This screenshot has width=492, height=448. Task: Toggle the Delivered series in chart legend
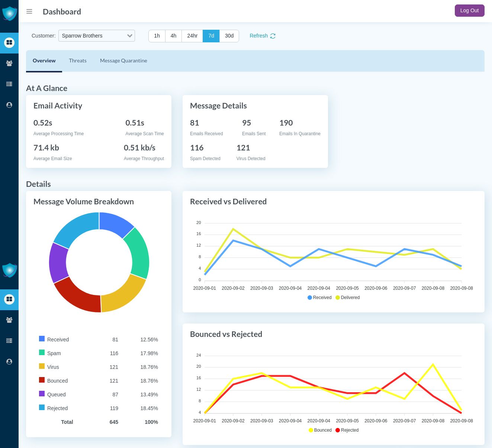(x=347, y=297)
